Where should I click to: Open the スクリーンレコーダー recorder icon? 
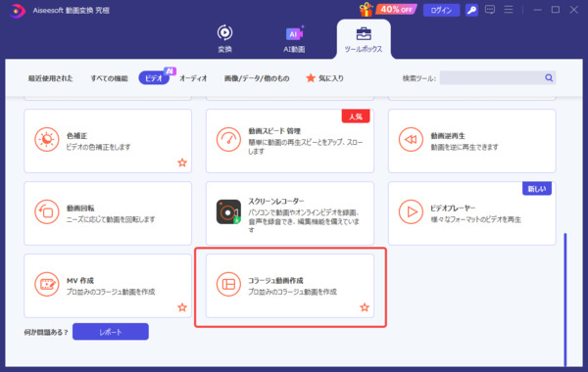click(x=228, y=212)
